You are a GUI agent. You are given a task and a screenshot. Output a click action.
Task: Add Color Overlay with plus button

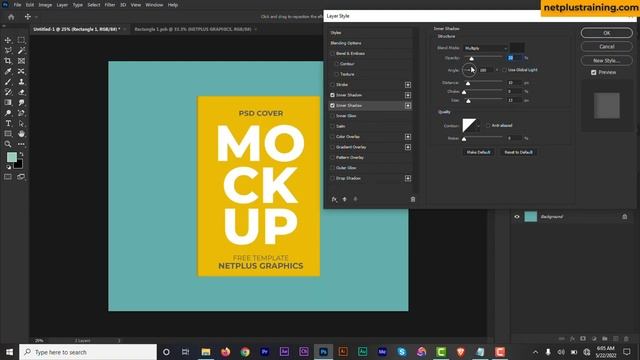coord(408,137)
